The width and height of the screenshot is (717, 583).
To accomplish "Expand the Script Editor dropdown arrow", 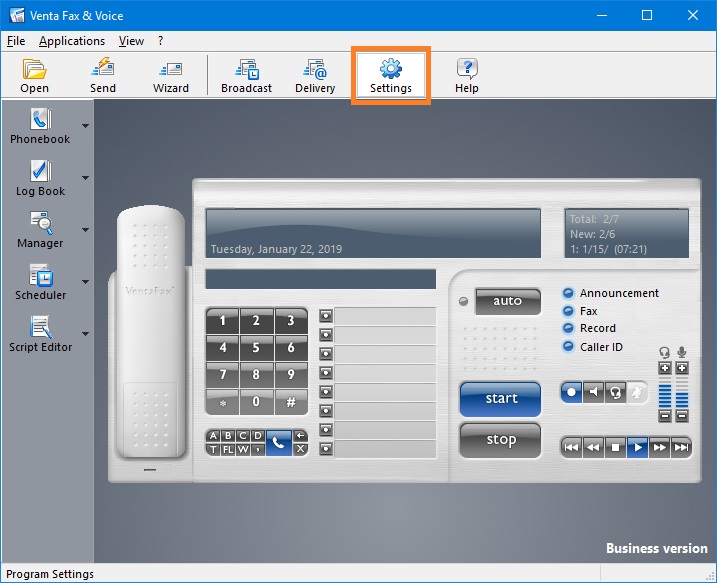I will pyautogui.click(x=86, y=334).
